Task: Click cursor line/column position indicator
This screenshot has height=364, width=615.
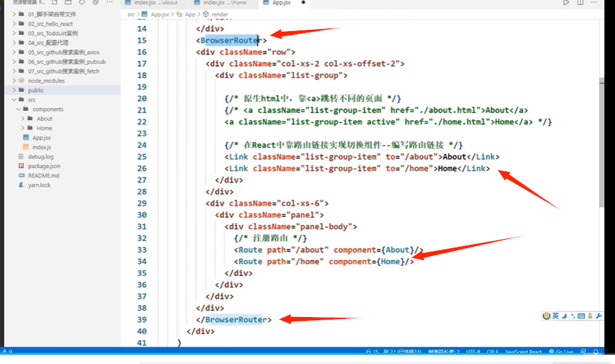Action: pyautogui.click(x=394, y=351)
